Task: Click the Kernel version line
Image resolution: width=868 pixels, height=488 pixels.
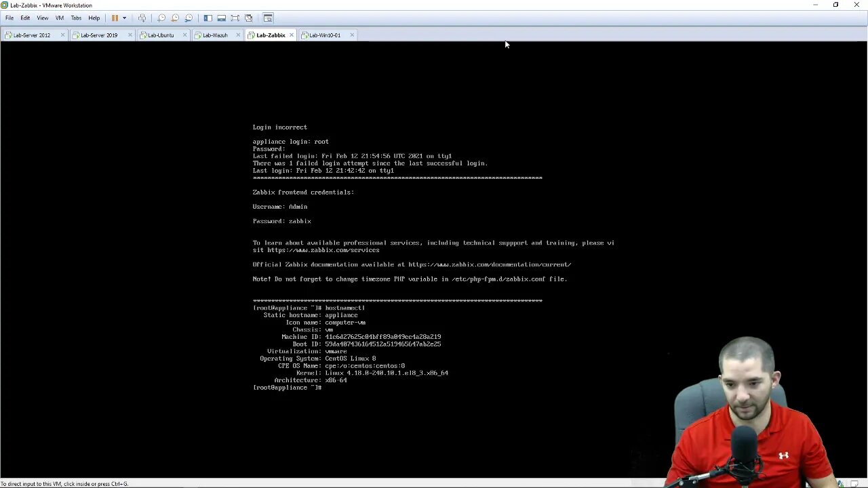Action: click(x=372, y=373)
